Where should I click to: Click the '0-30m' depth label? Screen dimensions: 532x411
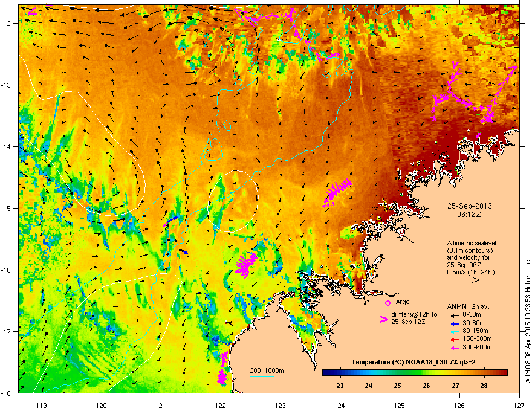[472, 315]
